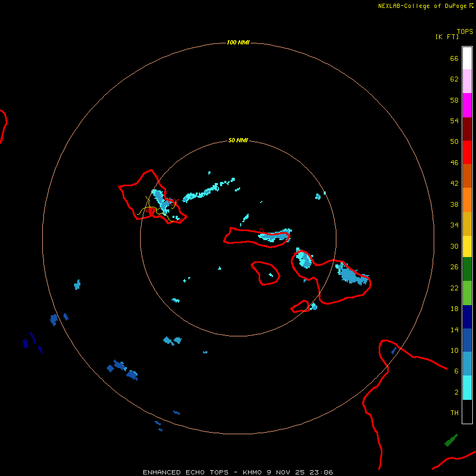The width and height of the screenshot is (476, 476).
Task: Select the magenta legend color block
Action: (x=467, y=105)
